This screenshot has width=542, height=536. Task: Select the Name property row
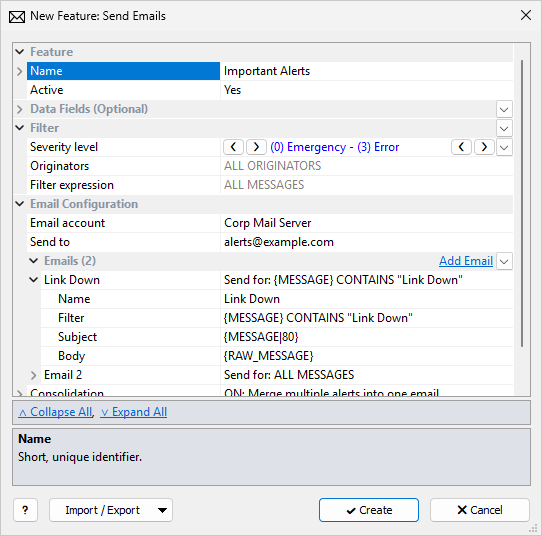pyautogui.click(x=123, y=71)
